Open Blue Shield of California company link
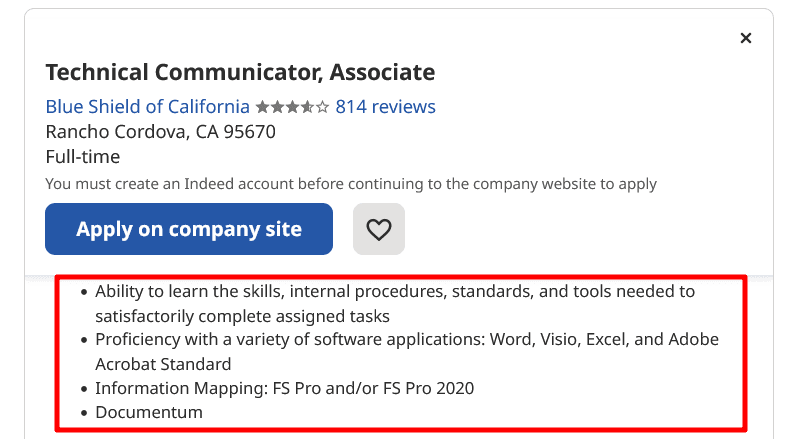 tap(148, 106)
